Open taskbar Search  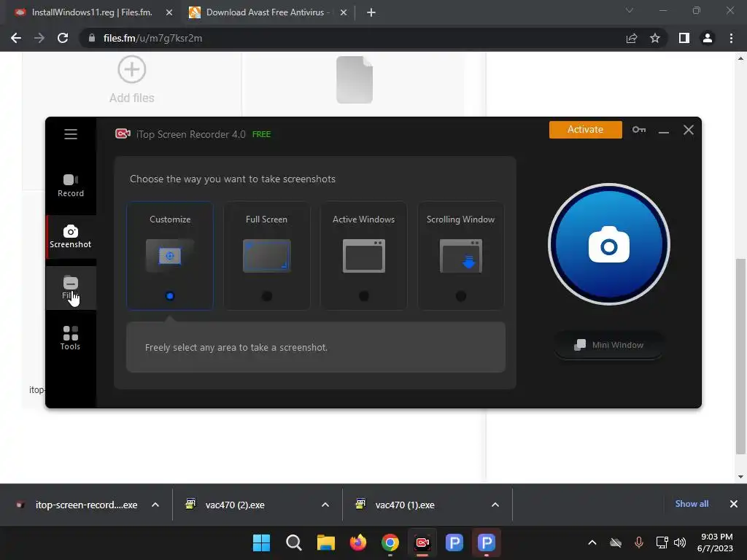[294, 542]
